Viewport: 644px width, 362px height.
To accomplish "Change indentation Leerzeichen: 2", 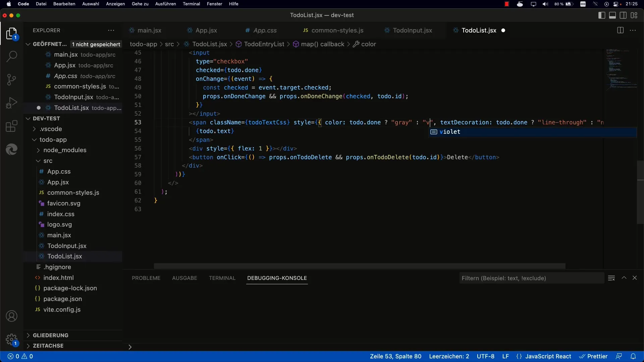I will (449, 356).
